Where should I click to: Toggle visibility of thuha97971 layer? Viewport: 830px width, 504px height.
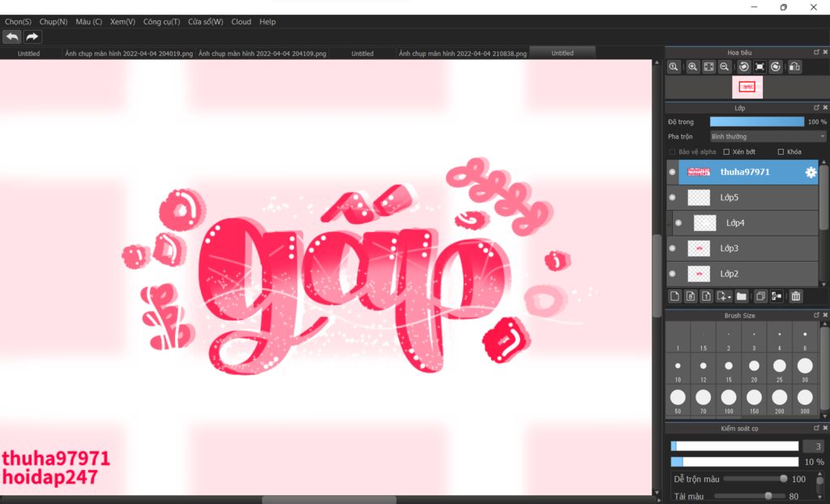[672, 172]
